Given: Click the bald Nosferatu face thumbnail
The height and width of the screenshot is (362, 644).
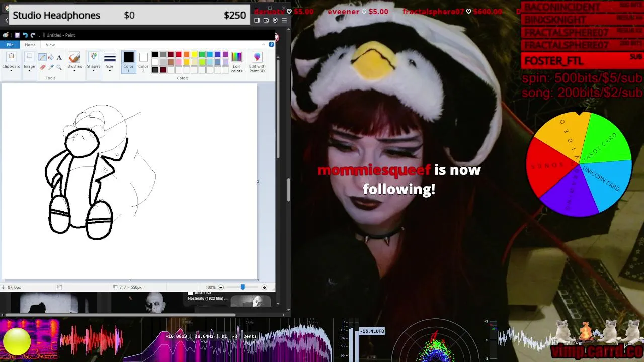Looking at the screenshot, I should click(x=155, y=303).
